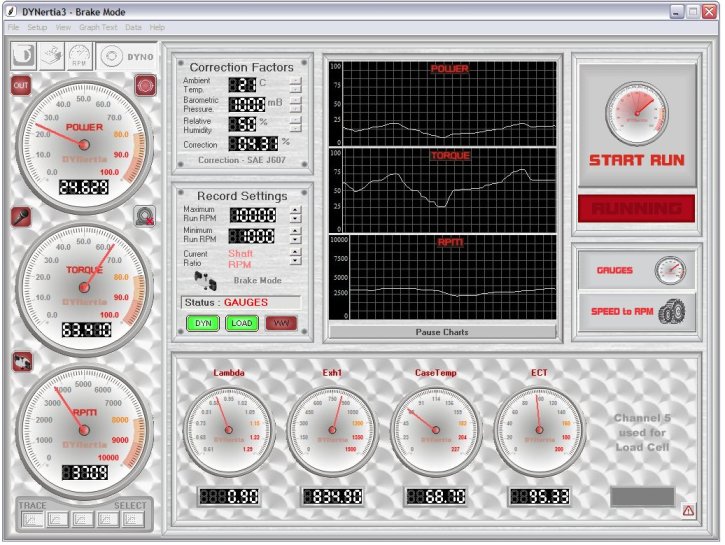725x545 pixels.
Task: Select the DYNO tab
Action: click(x=127, y=56)
